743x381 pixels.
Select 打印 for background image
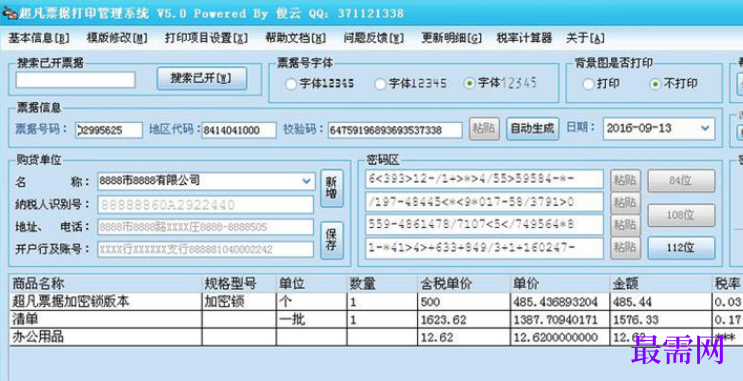click(588, 84)
